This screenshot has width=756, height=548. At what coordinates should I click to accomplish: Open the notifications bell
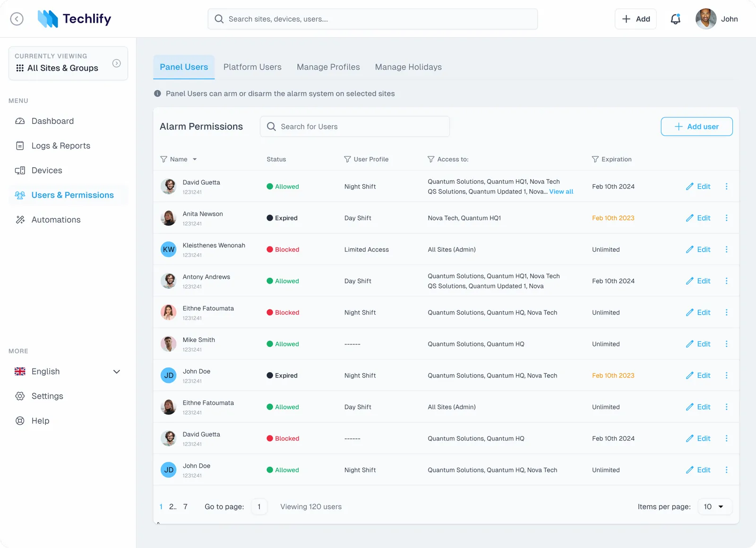click(676, 19)
